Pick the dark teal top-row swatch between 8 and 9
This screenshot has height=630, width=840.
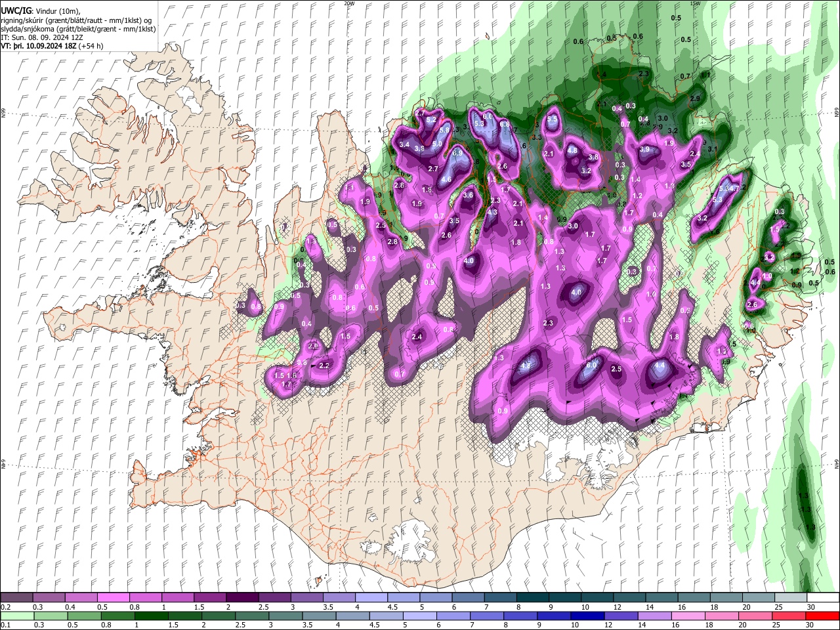[x=532, y=598]
